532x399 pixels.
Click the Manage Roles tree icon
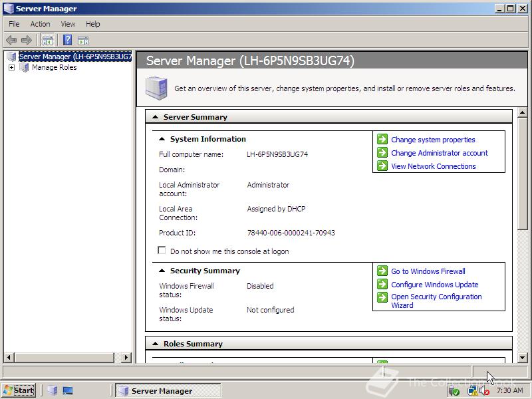point(24,67)
